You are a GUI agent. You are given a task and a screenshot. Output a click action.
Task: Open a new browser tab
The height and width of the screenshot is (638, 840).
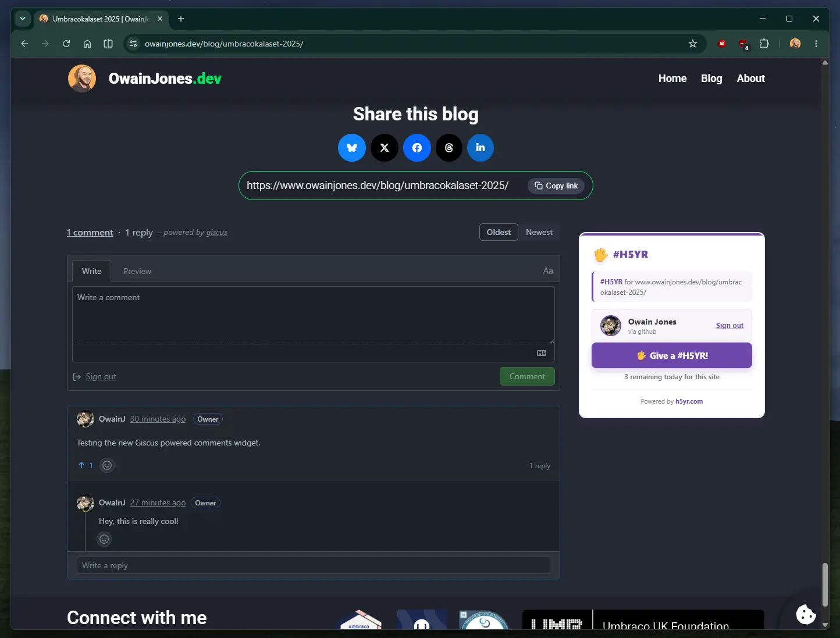coord(181,19)
